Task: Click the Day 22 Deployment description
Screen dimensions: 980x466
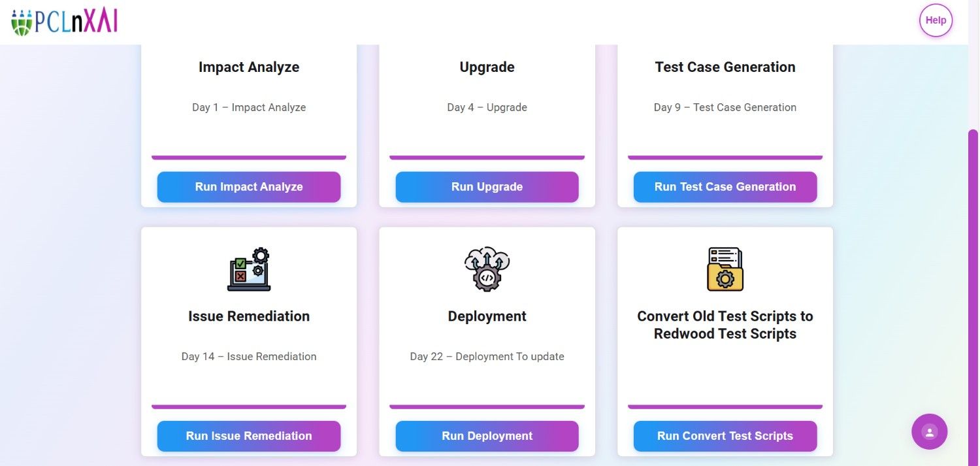Action: [487, 357]
